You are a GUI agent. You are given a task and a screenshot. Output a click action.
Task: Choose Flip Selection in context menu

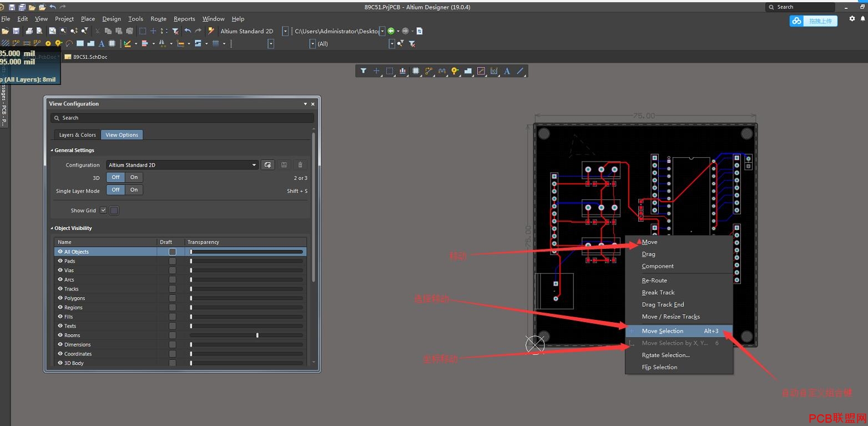(x=679, y=367)
